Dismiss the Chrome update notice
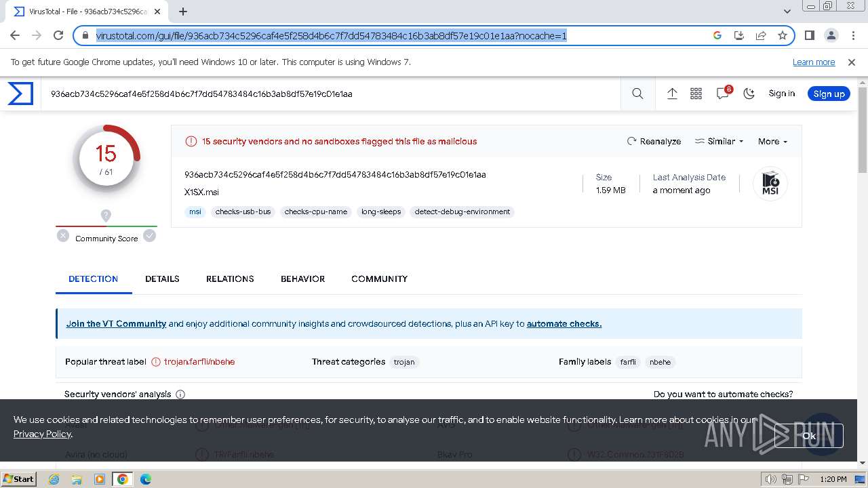The width and height of the screenshot is (868, 488). pyautogui.click(x=852, y=62)
